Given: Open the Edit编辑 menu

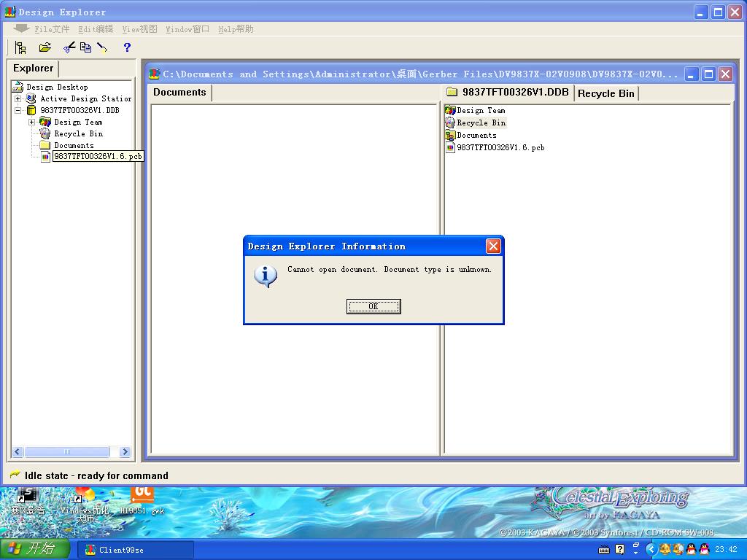Looking at the screenshot, I should 96,29.
